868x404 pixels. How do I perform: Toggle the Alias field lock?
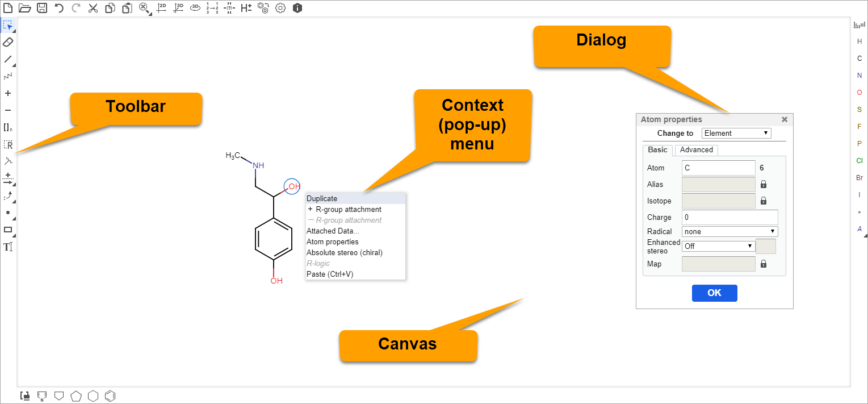(x=764, y=184)
